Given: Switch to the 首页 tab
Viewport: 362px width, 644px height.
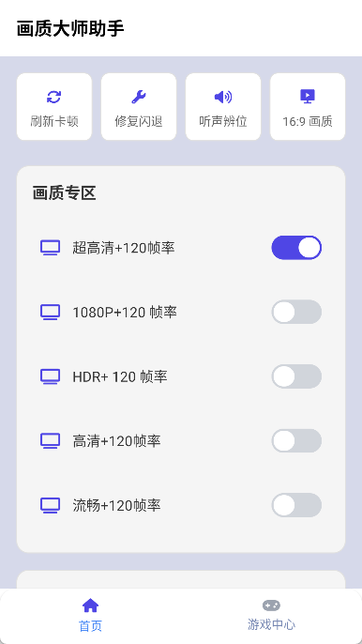Looking at the screenshot, I should click(90, 615).
